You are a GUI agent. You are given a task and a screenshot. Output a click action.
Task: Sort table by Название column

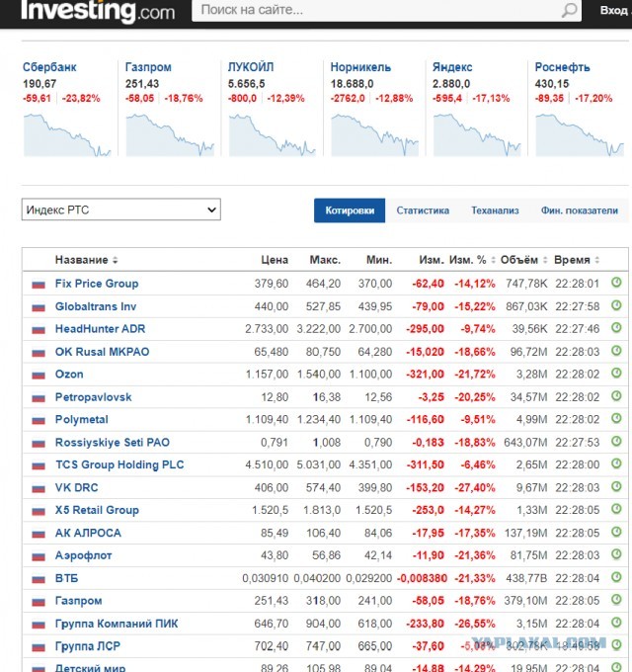[x=86, y=260]
